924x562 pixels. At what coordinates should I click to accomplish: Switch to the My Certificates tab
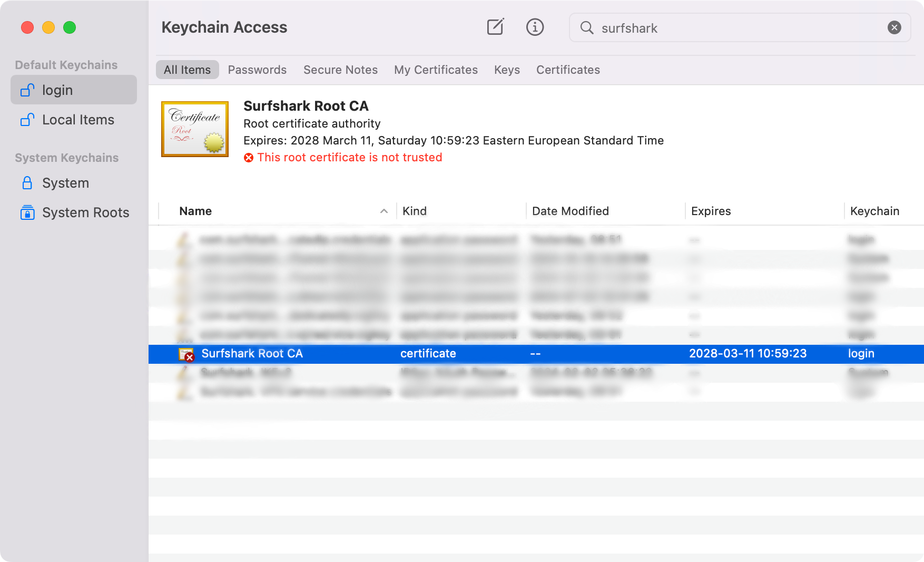(x=436, y=70)
